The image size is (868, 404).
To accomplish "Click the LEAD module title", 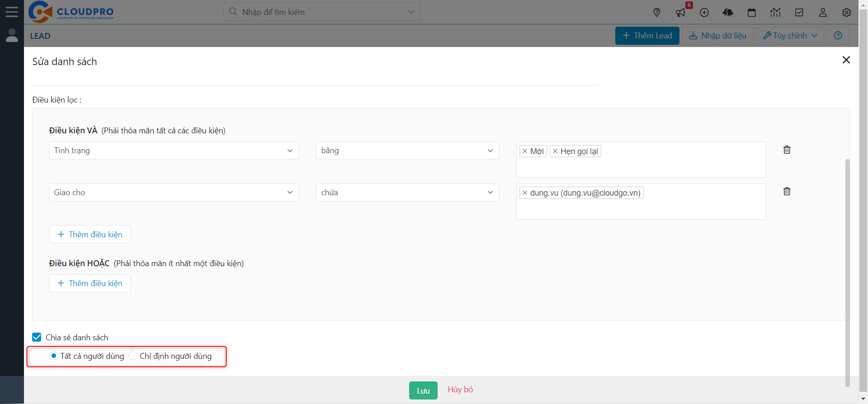I will (40, 36).
